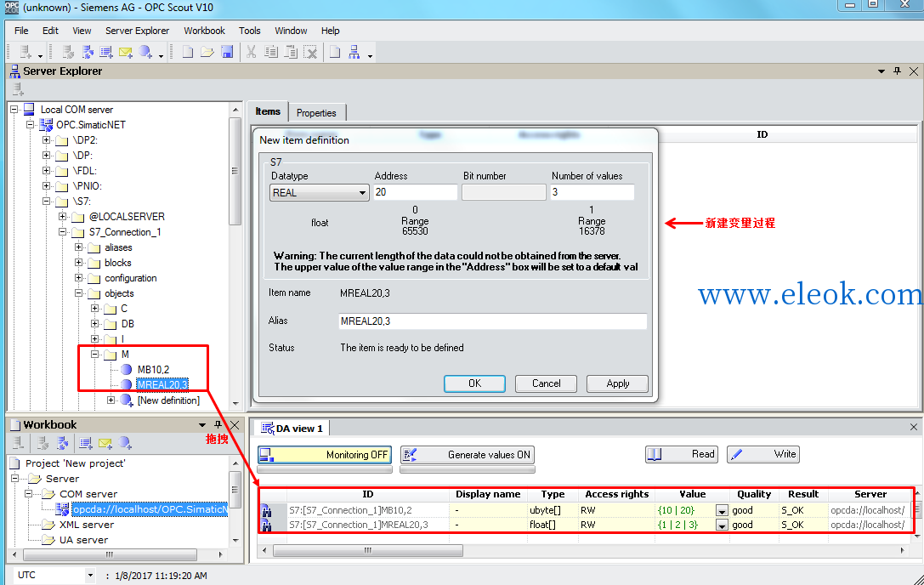Click the horizontal scrollbar in DA view
Screen dimensions: 924x585
(368, 550)
